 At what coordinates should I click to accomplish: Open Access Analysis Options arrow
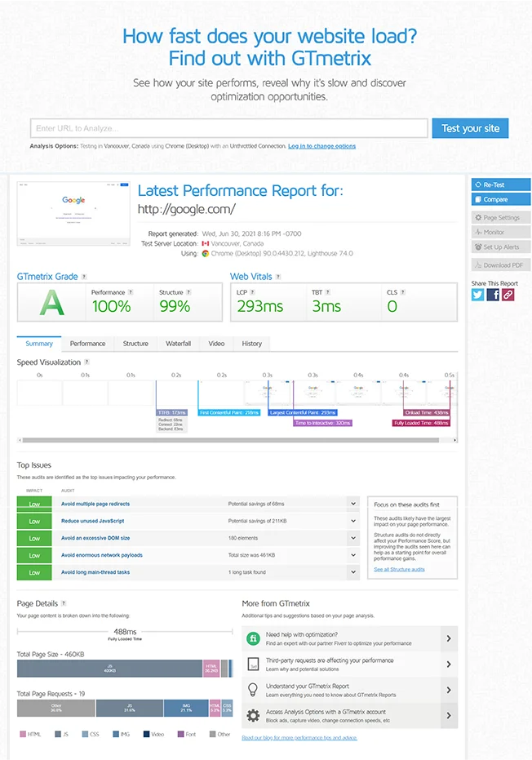click(449, 716)
